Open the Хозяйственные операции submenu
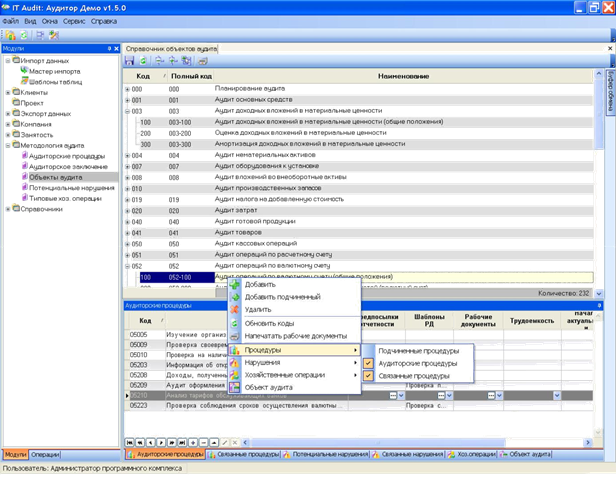This screenshot has height=493, width=616. coord(294,375)
